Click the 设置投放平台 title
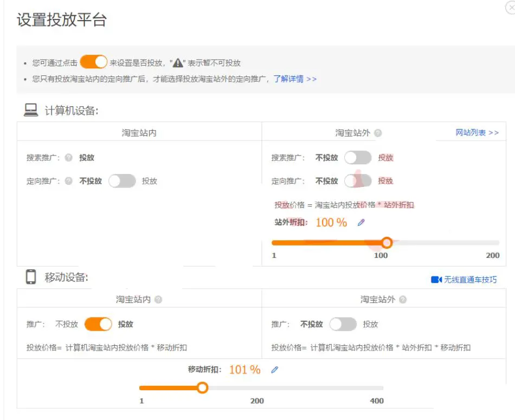515x420 pixels. 62,20
